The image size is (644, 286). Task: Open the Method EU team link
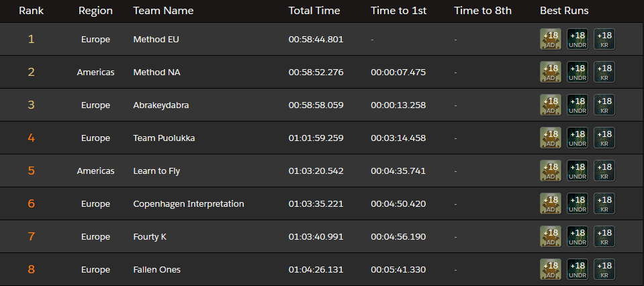pyautogui.click(x=156, y=39)
